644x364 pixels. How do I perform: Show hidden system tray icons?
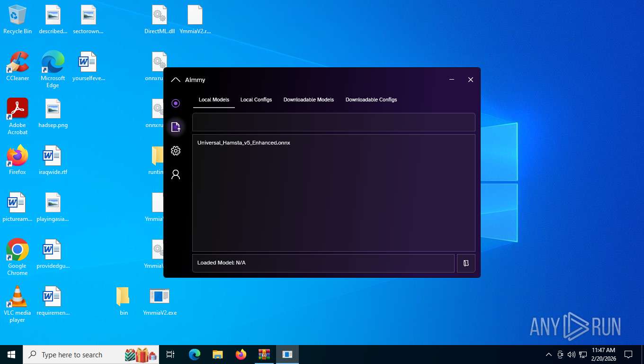549,355
